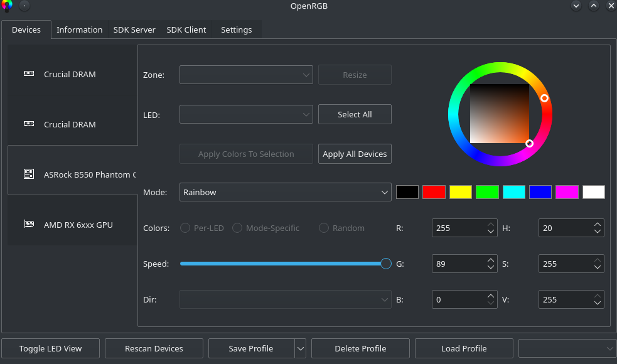Screen dimensions: 617x364
Task: Pick the red color swatch
Action: tap(434, 192)
